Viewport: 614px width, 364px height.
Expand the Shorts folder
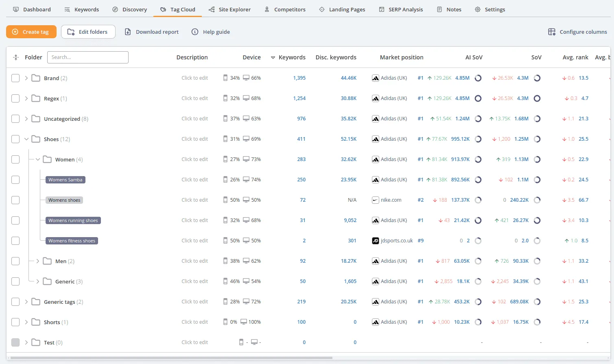(x=26, y=322)
